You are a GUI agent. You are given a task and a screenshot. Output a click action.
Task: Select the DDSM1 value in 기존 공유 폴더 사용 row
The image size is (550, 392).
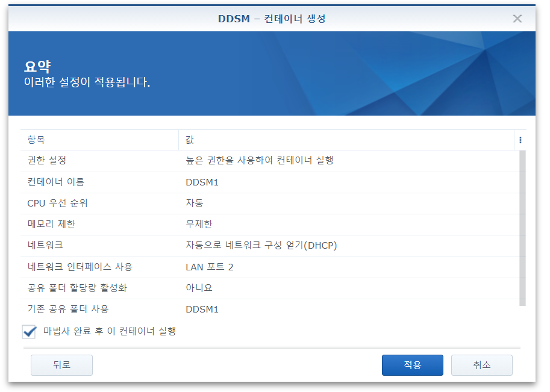[202, 310]
